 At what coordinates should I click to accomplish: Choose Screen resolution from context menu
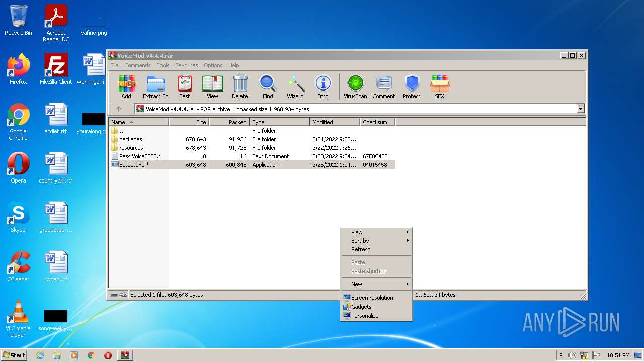pos(376,298)
